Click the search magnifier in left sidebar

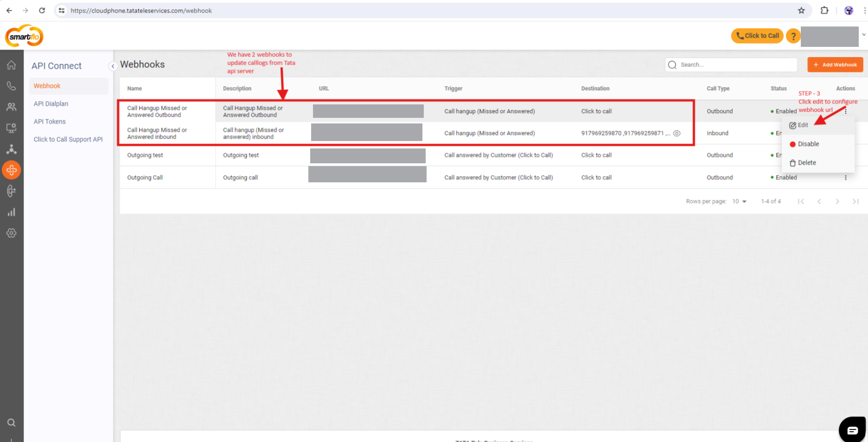click(12, 423)
